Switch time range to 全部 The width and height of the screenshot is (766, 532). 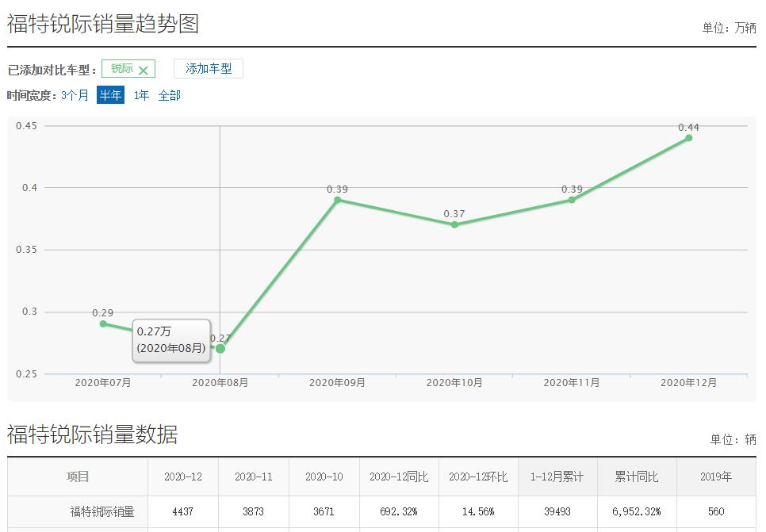(170, 95)
